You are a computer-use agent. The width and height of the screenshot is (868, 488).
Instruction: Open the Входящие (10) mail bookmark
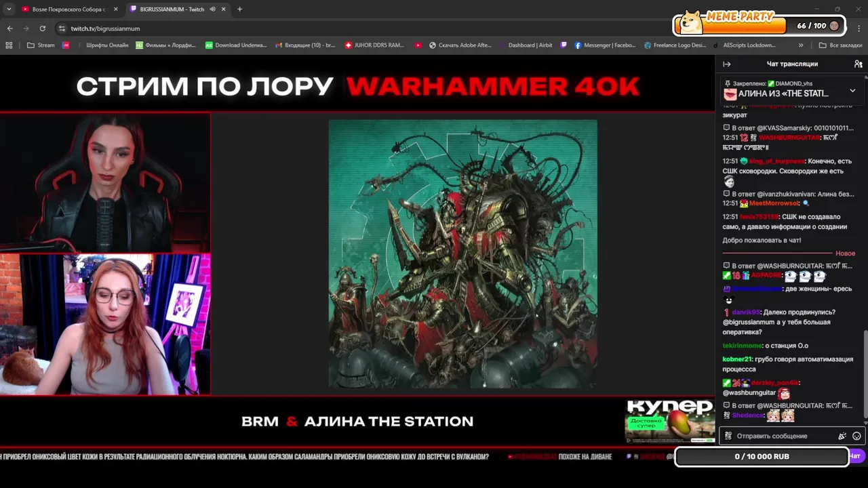point(305,45)
